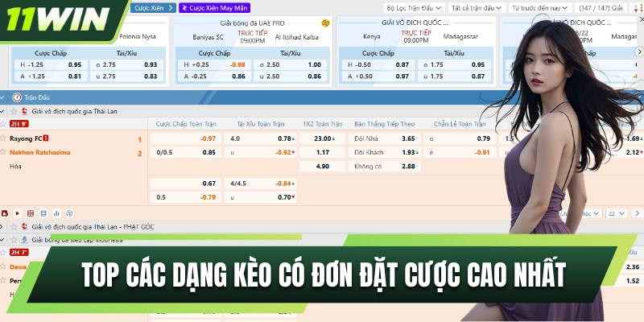The image size is (644, 322).
Task: Open the match lineup grid icon
Action: (31, 213)
